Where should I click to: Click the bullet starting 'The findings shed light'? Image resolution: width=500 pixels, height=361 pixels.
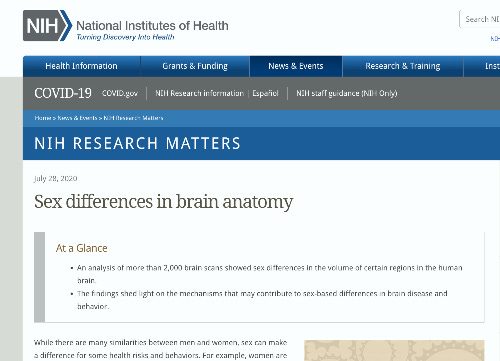(x=262, y=300)
